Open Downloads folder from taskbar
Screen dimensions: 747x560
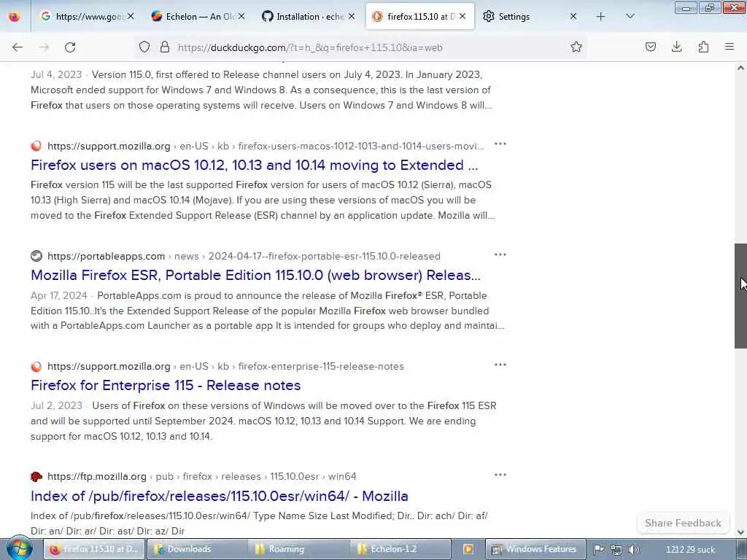click(197, 549)
